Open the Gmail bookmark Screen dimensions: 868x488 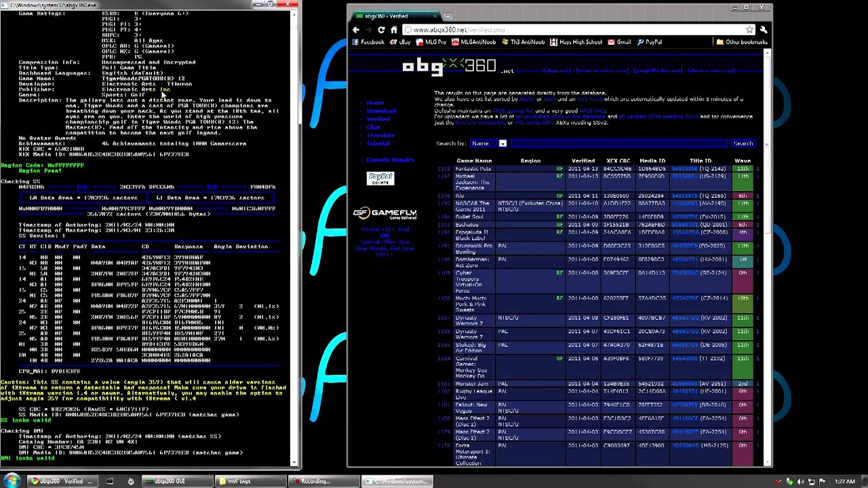(619, 42)
